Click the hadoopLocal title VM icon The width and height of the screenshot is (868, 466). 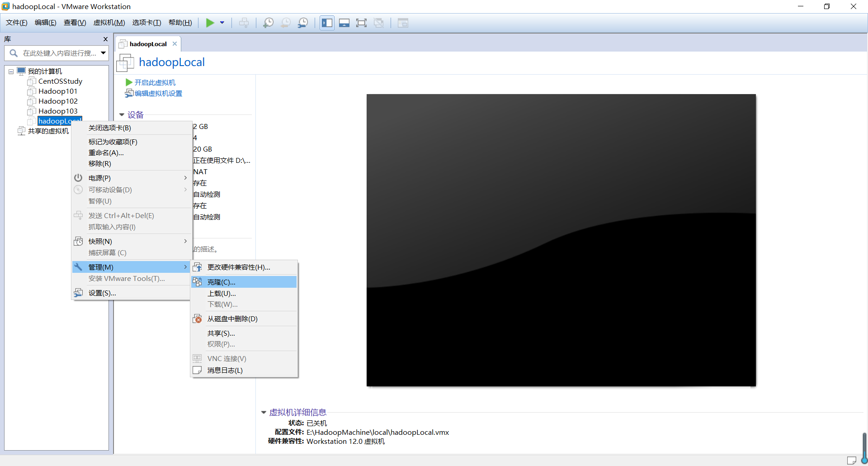pyautogui.click(x=125, y=62)
